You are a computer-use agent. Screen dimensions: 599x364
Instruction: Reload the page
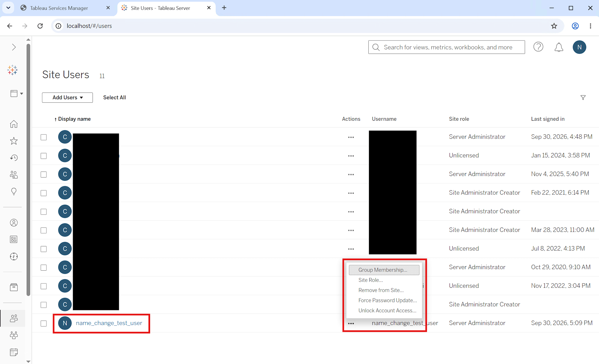coord(40,26)
